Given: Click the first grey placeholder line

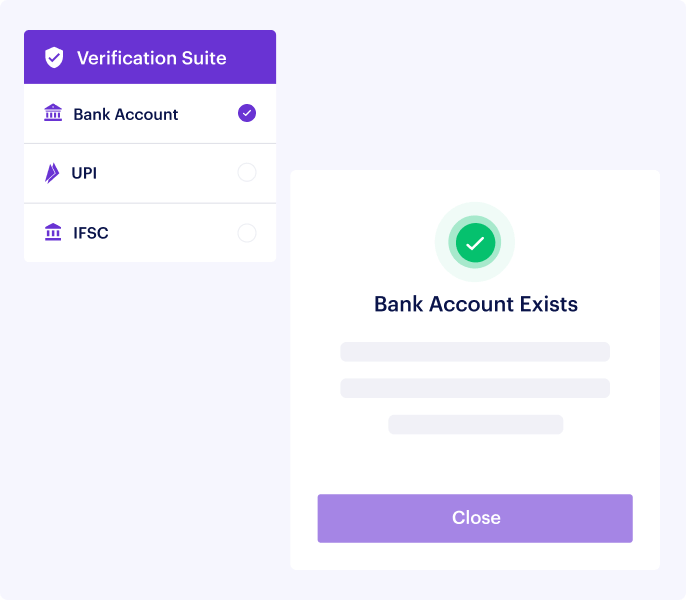Looking at the screenshot, I should [475, 352].
